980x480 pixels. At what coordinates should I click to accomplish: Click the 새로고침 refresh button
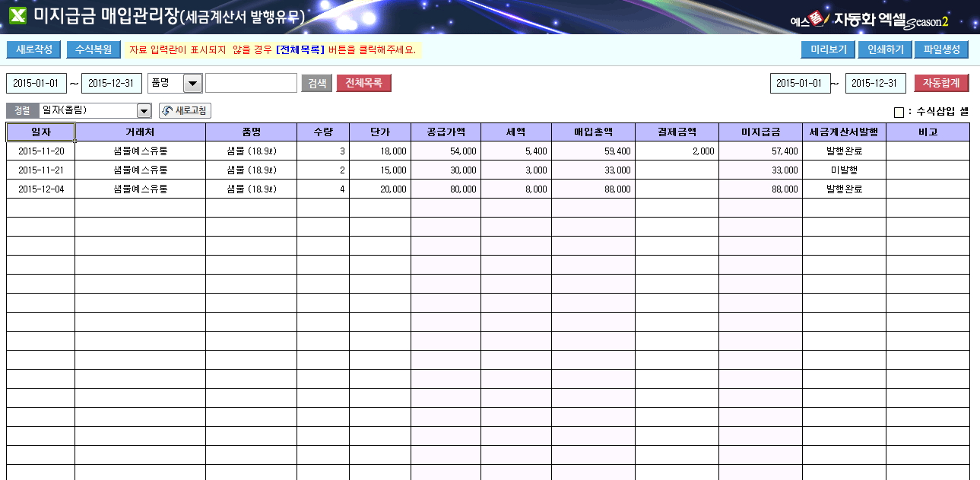click(x=185, y=111)
